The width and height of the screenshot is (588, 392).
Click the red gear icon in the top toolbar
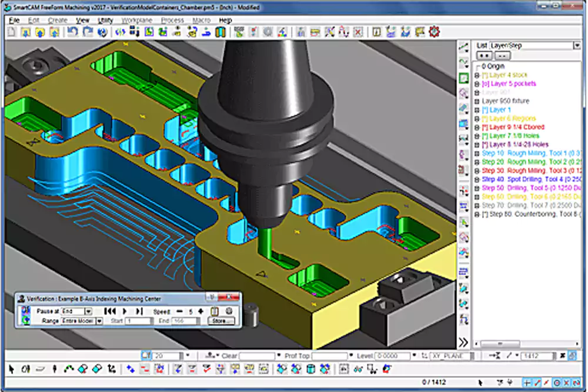(x=435, y=32)
